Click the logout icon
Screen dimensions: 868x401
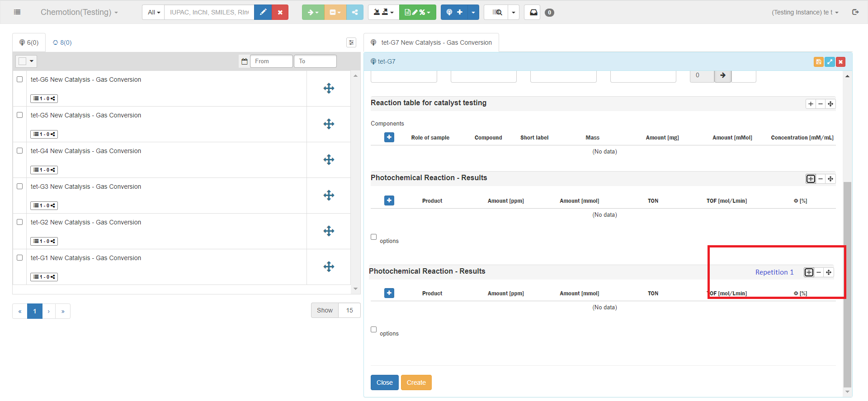click(x=855, y=12)
